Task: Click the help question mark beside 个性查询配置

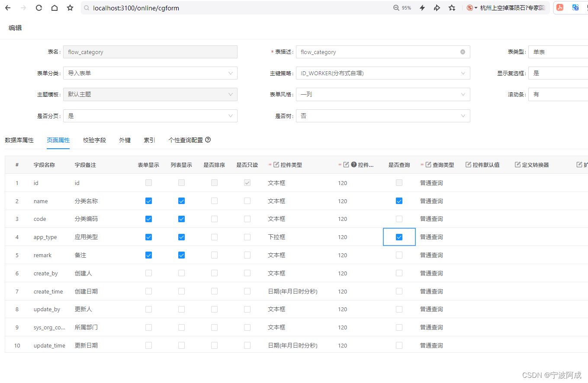Action: click(208, 140)
